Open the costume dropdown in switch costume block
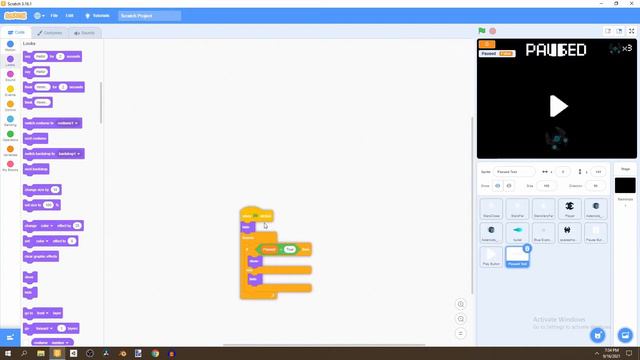640x360 pixels. pyautogui.click(x=67, y=123)
